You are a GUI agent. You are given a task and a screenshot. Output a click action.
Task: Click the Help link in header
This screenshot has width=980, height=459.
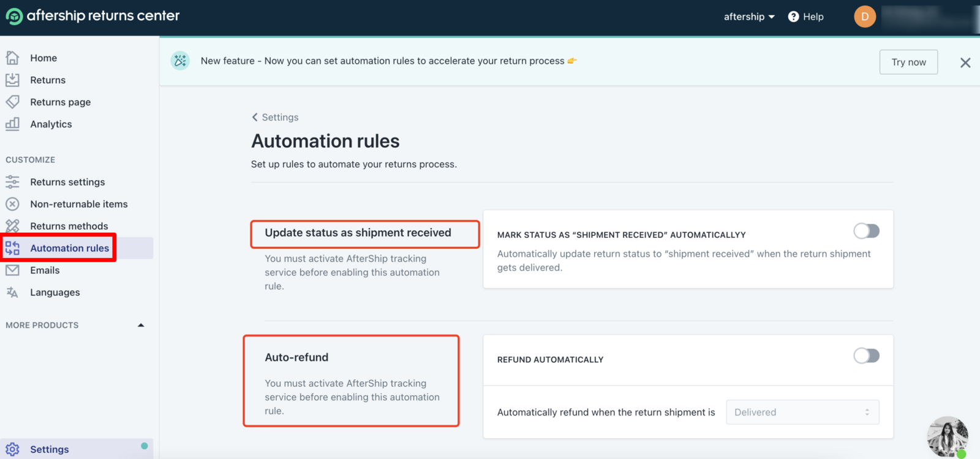point(813,17)
